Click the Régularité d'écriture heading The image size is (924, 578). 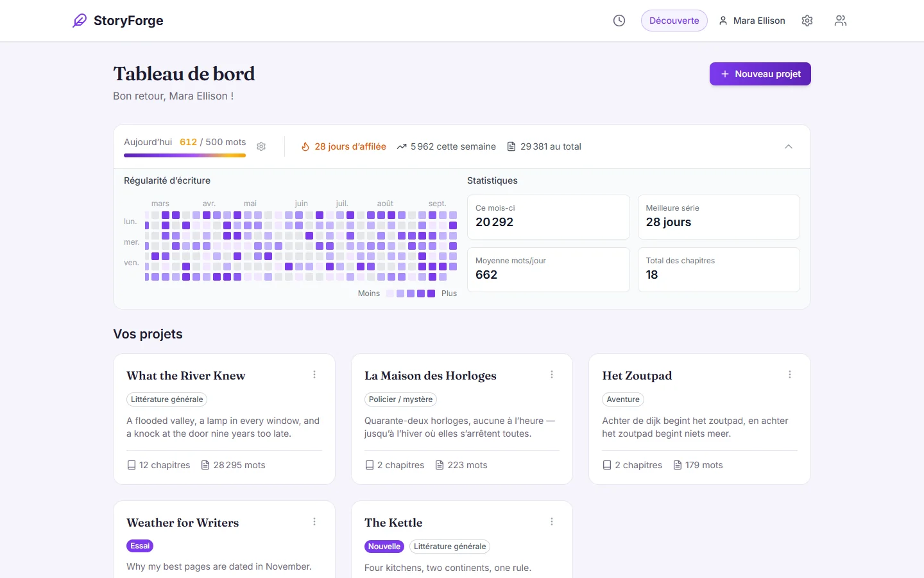167,180
